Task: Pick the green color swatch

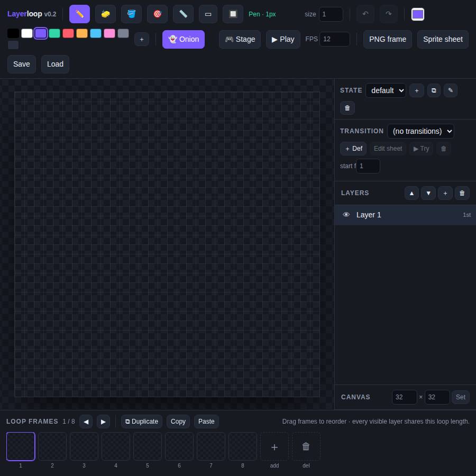Action: point(54,33)
